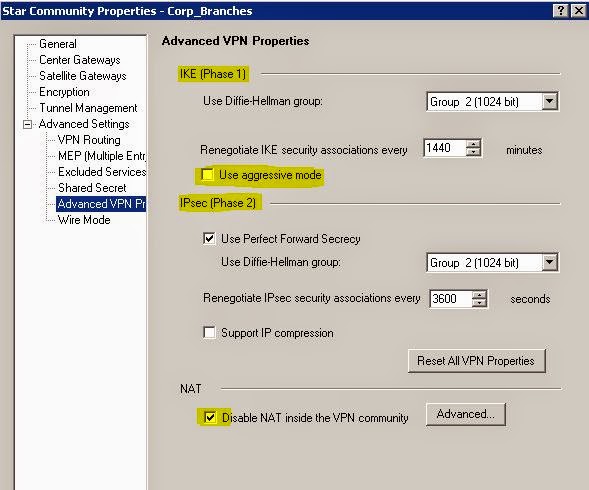The height and width of the screenshot is (490, 589).
Task: Close the Star Community Properties dialog
Action: pyautogui.click(x=578, y=11)
